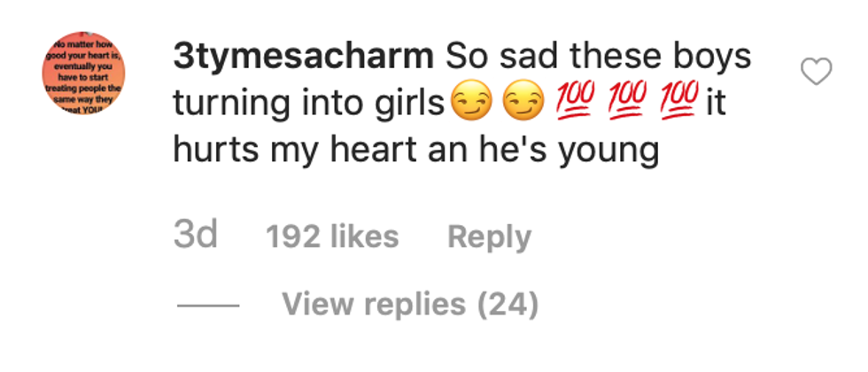Like the comment with the heart icon

coord(816,73)
